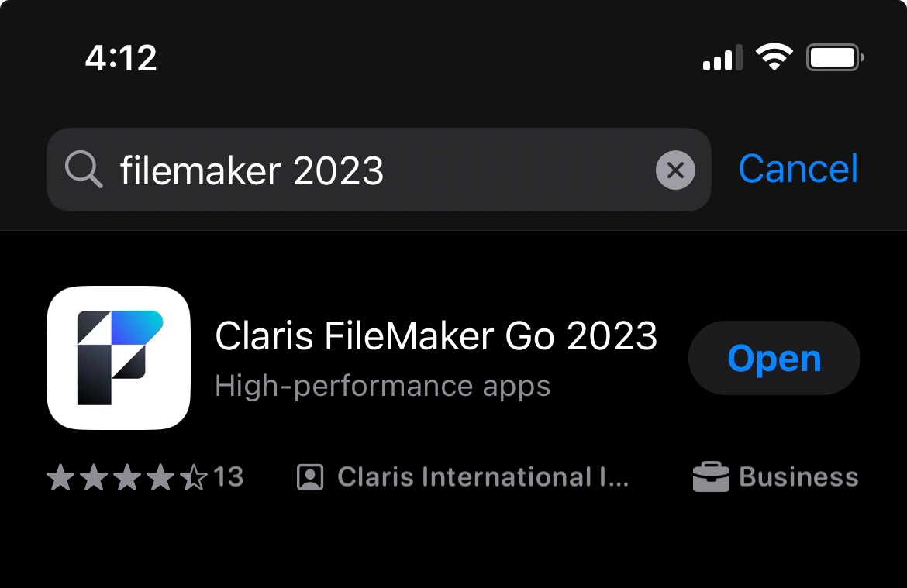Select the search input field
The height and width of the screenshot is (588, 907).
(379, 170)
